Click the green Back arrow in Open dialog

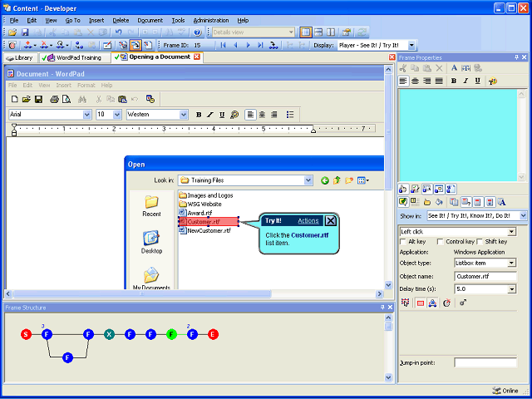[x=325, y=180]
